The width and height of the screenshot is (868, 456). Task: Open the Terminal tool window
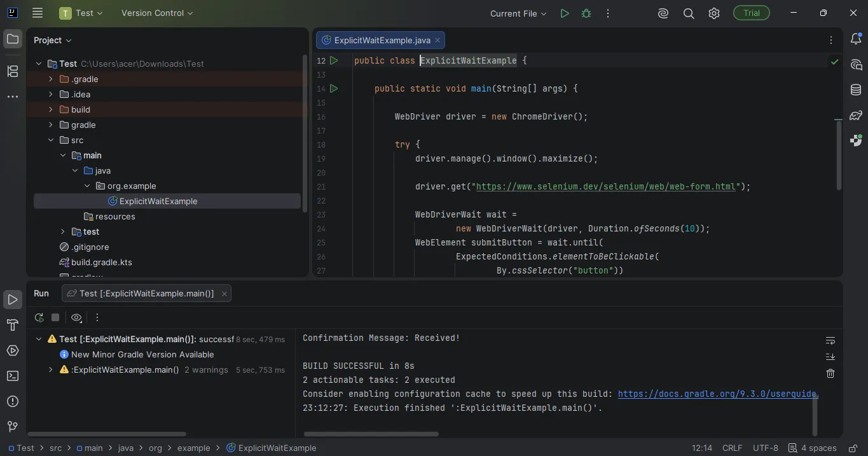13,376
